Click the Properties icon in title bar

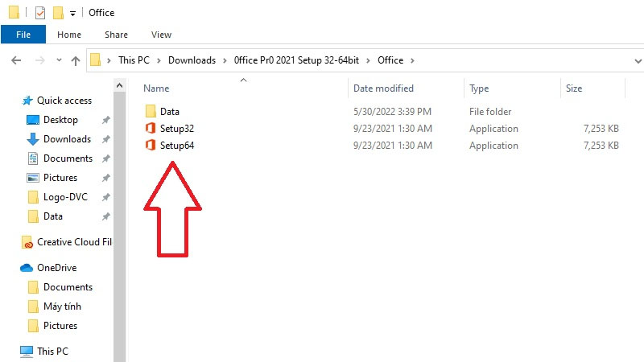pyautogui.click(x=40, y=13)
